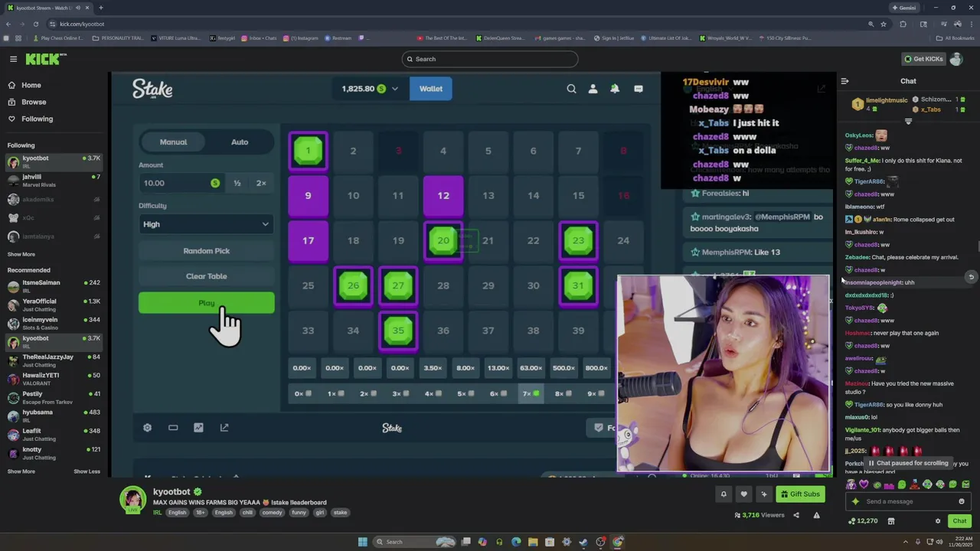Viewport: 980px width, 551px height.
Task: Open Stake chat bubble icon
Action: [639, 89]
